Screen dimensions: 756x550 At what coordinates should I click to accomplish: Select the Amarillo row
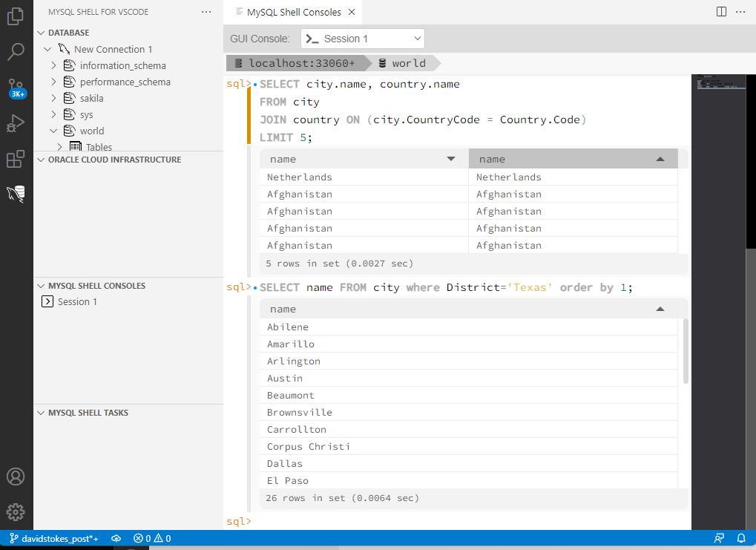click(x=469, y=344)
